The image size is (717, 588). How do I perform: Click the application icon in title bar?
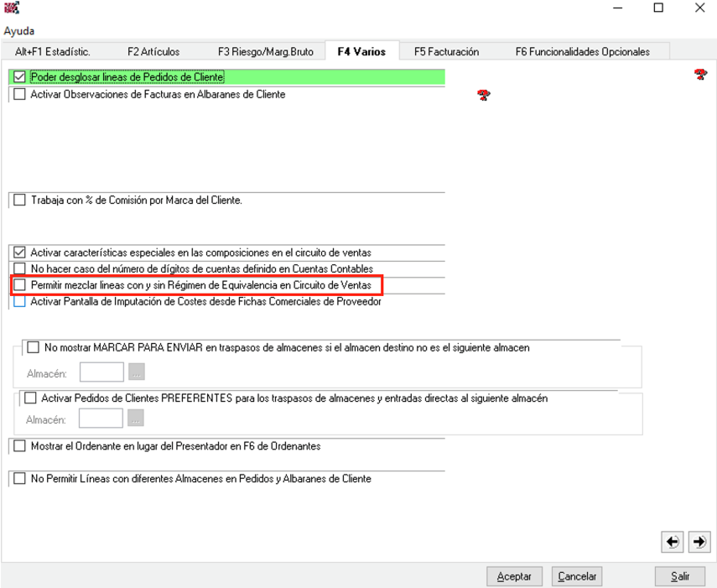(12, 8)
